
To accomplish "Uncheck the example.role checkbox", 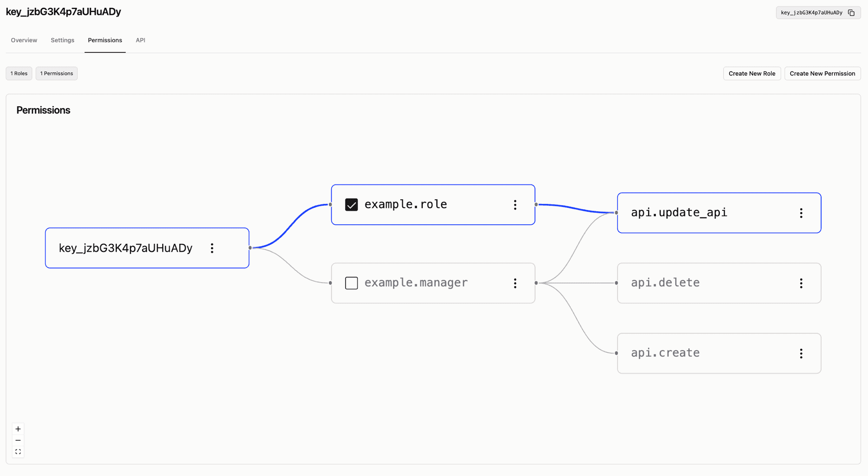I will click(351, 204).
